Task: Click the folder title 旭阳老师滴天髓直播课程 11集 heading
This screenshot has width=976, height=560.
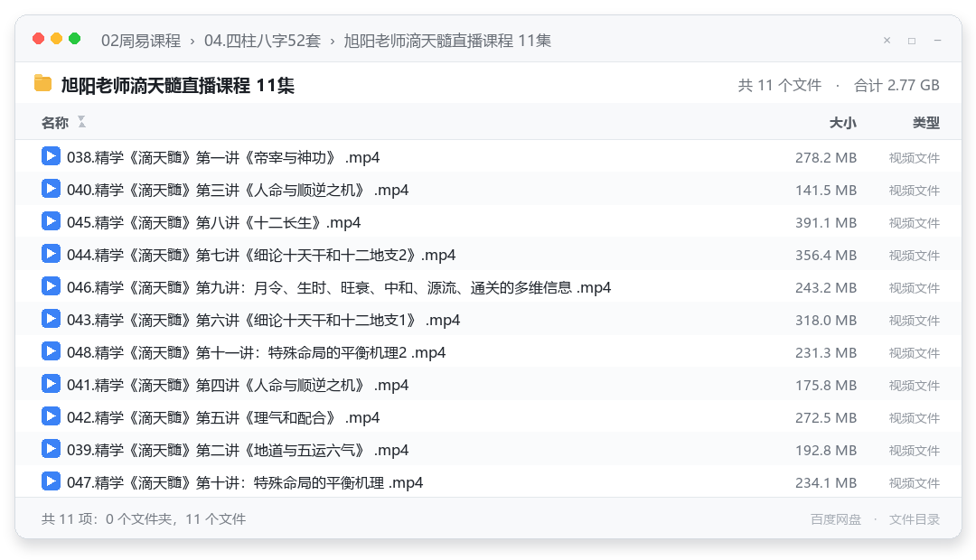Action: (177, 85)
